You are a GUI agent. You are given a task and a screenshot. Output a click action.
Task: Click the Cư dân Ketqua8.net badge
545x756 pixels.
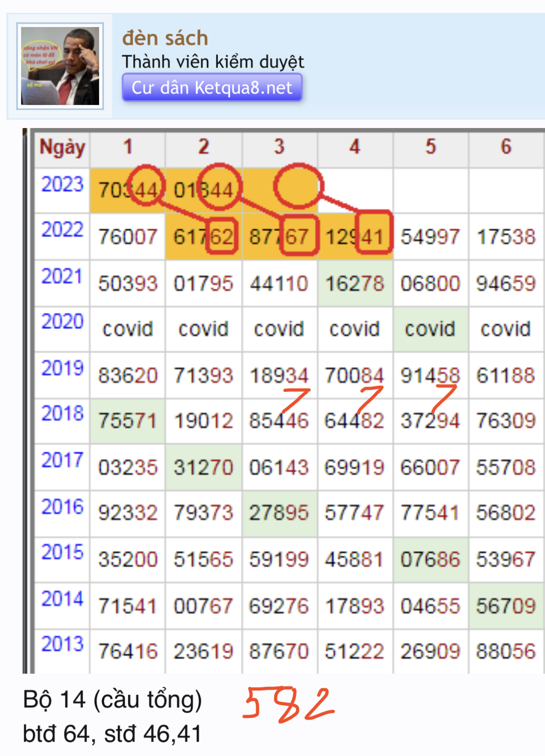(212, 88)
